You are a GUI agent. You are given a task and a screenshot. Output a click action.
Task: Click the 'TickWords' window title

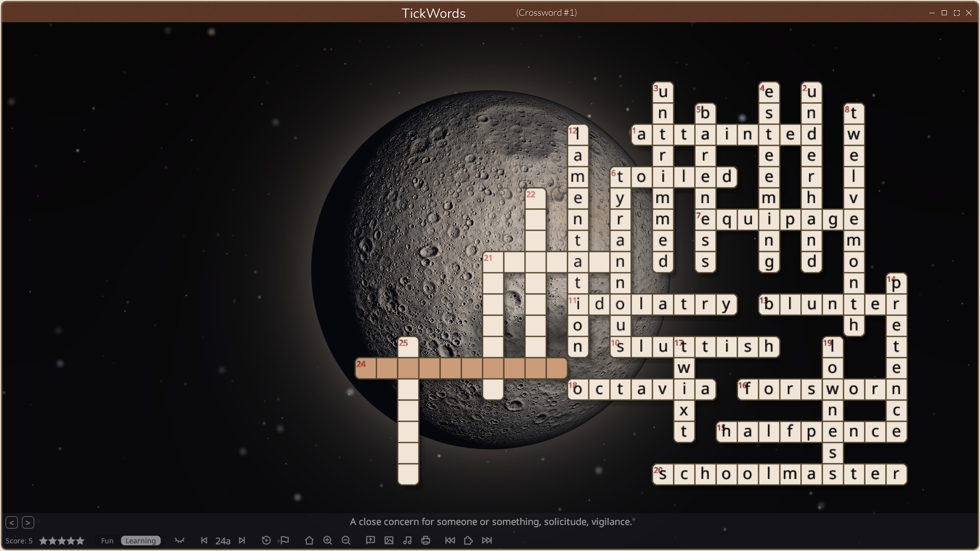[433, 13]
